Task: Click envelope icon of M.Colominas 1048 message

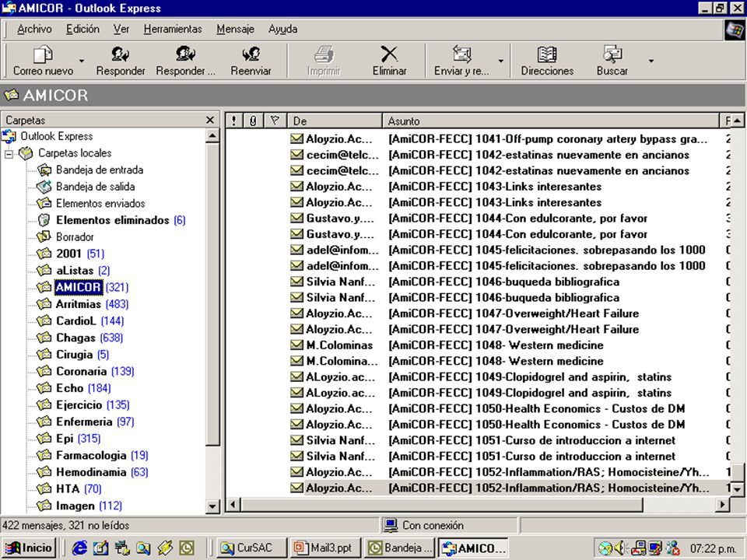Action: pos(297,345)
